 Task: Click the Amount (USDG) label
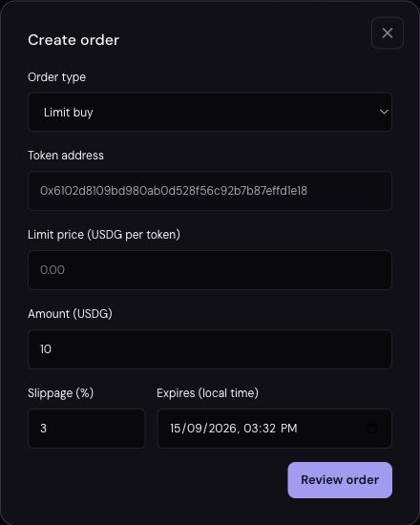point(70,314)
